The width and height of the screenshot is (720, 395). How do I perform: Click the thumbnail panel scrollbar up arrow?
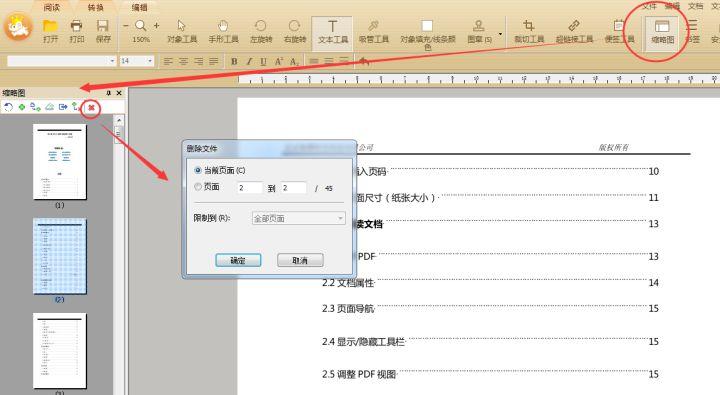coord(119,120)
